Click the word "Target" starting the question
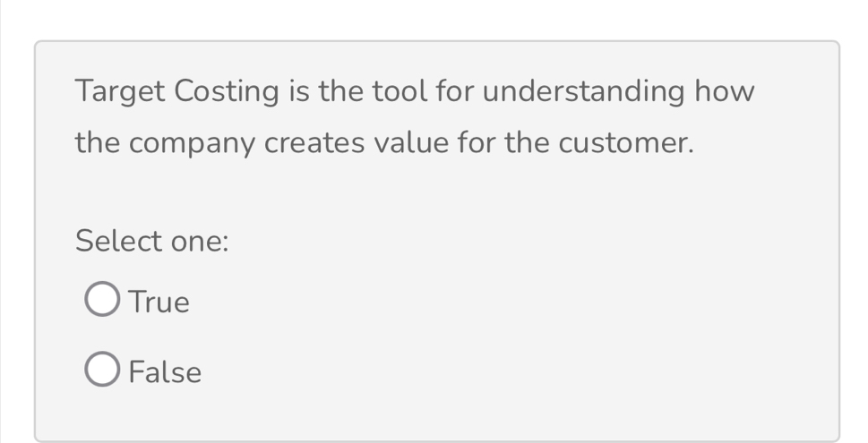 tap(119, 92)
